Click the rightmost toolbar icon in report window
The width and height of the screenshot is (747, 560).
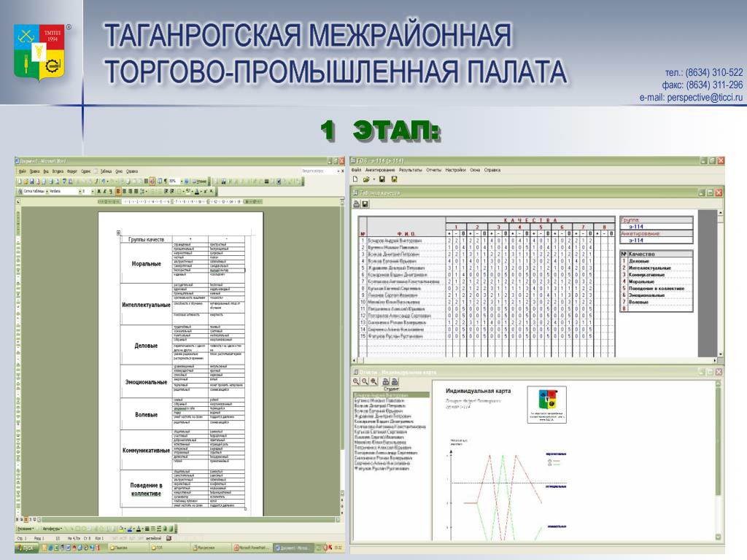(395, 381)
